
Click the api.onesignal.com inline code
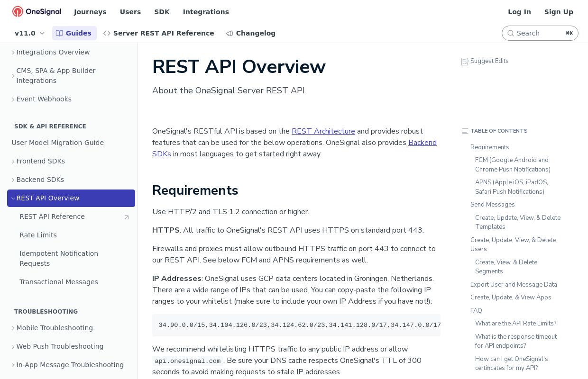click(x=188, y=361)
